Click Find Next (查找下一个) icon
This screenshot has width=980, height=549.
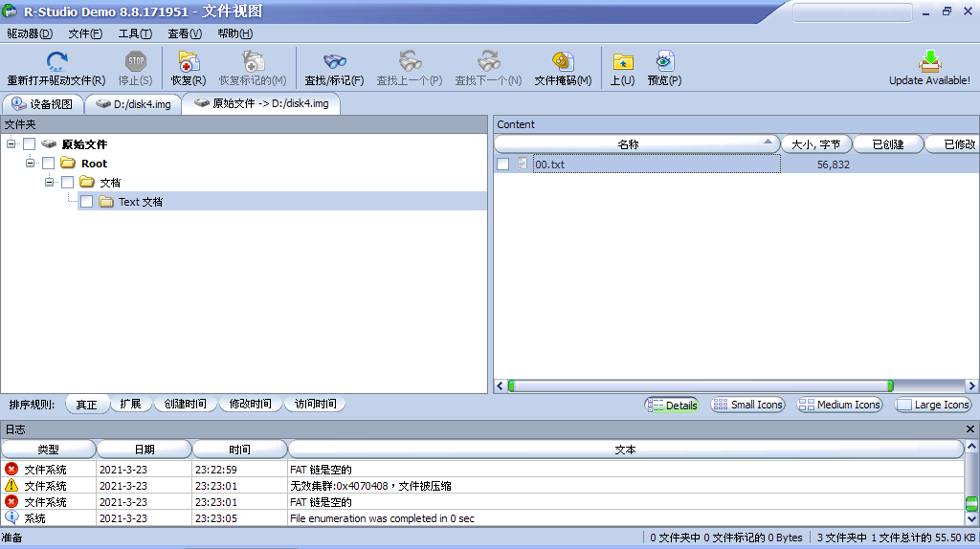(x=489, y=61)
